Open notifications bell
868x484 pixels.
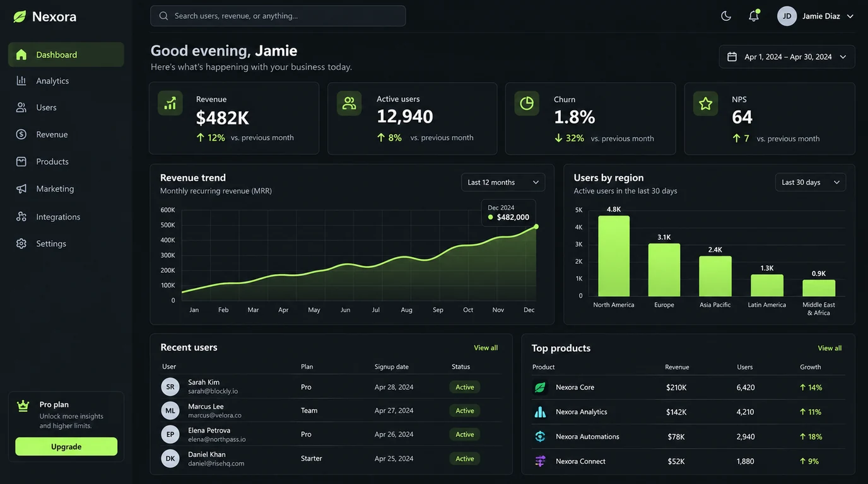pos(754,16)
